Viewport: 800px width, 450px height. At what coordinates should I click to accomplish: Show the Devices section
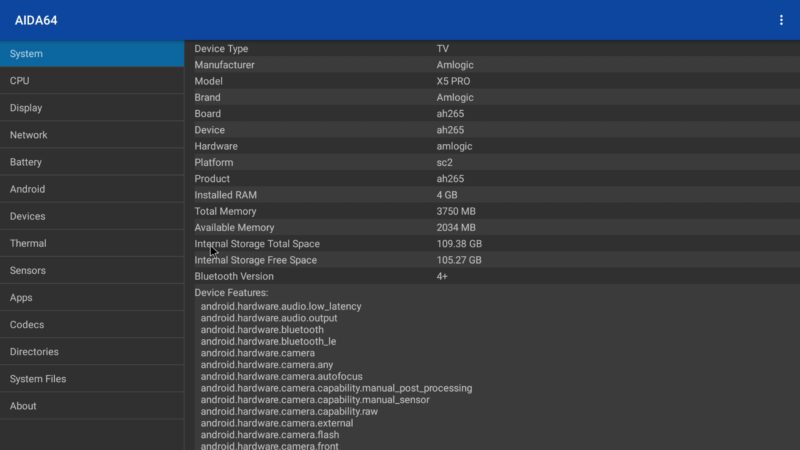click(92, 216)
